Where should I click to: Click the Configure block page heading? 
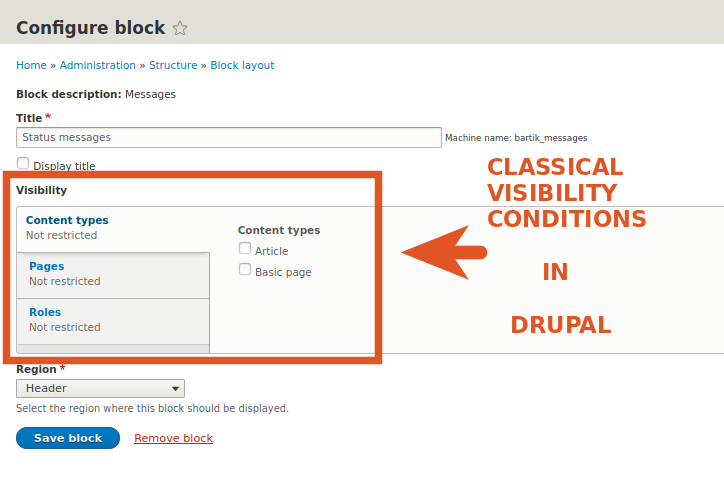pyautogui.click(x=90, y=28)
